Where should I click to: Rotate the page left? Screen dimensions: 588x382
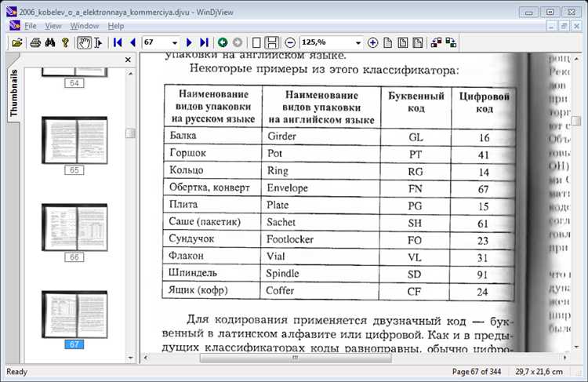coord(436,43)
